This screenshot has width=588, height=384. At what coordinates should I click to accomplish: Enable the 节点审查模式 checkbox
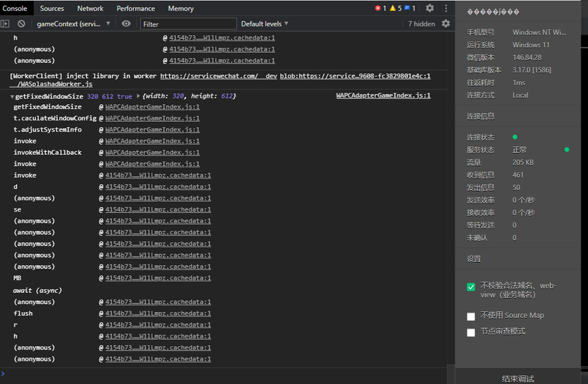pos(471,333)
